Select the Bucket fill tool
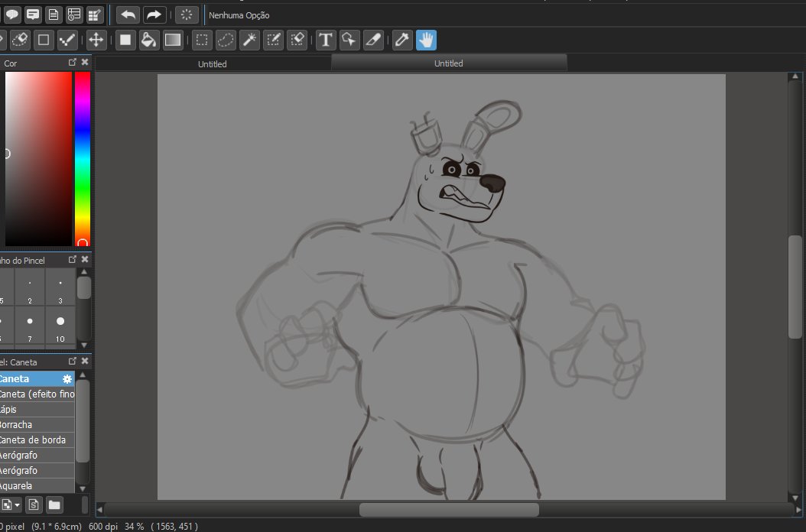Screen dimensions: 806x532 click(149, 40)
